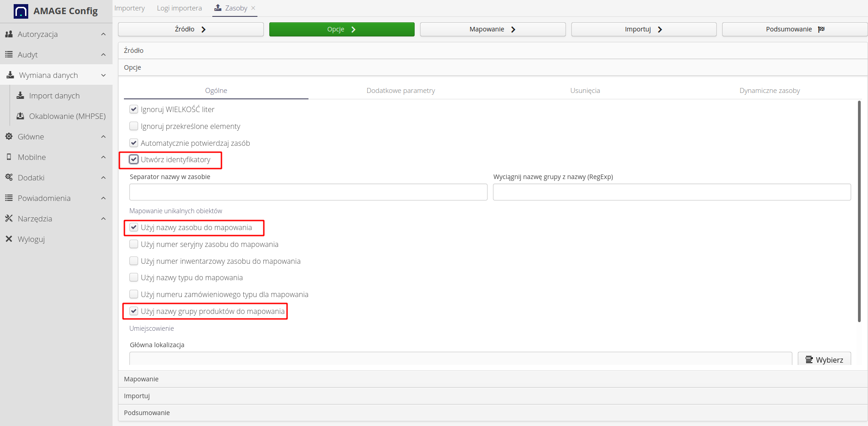This screenshot has width=868, height=426.
Task: Click the Separator nazwy w zasobie field
Action: tap(308, 192)
